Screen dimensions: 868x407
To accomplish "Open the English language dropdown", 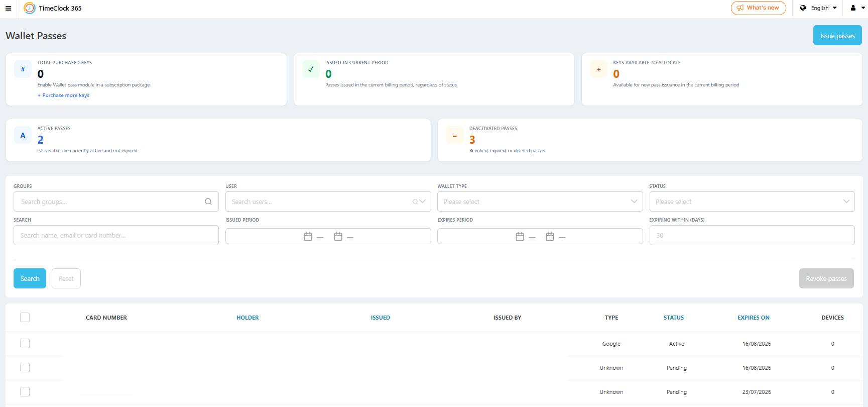I will point(819,8).
